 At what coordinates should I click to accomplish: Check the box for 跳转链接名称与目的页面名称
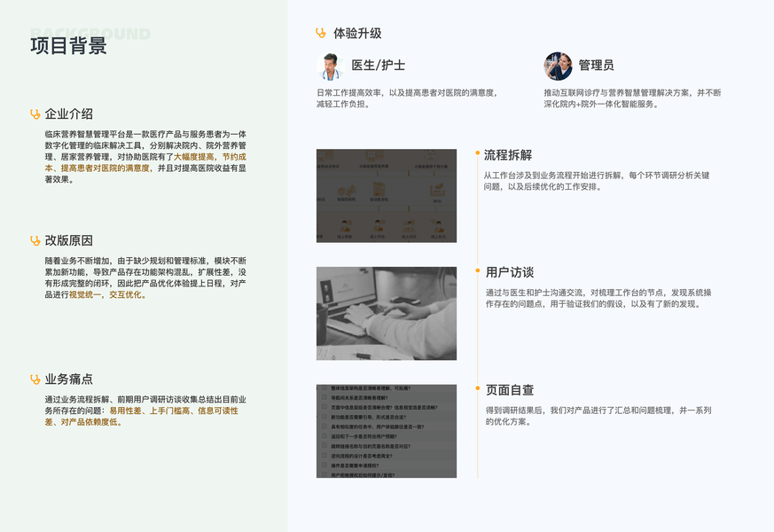324,446
